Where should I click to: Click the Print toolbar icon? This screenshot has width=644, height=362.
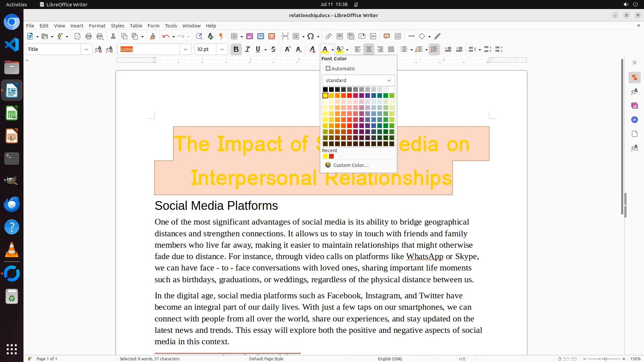click(x=89, y=36)
